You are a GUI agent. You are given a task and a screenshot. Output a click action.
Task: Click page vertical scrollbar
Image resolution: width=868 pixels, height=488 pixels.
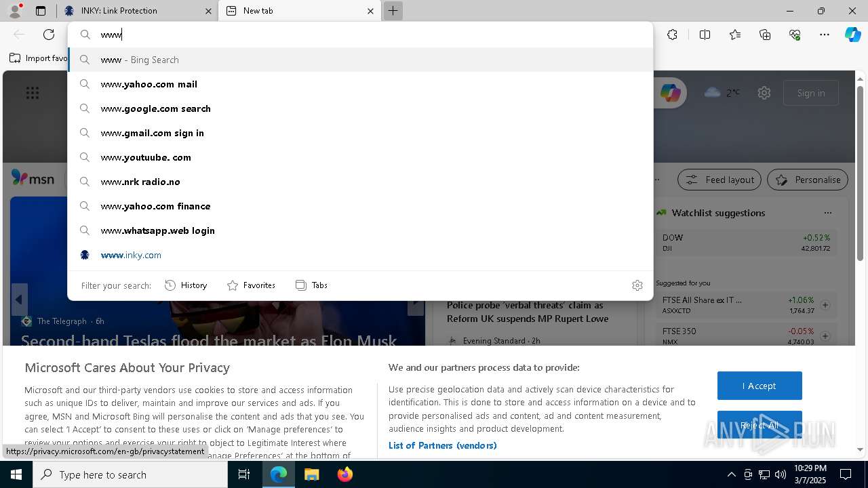pyautogui.click(x=860, y=173)
